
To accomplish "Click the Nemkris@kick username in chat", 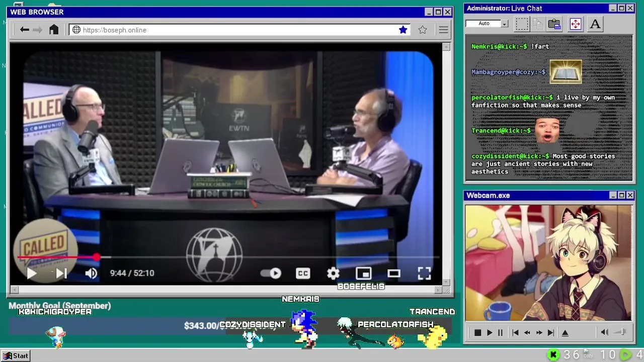I will [499, 46].
